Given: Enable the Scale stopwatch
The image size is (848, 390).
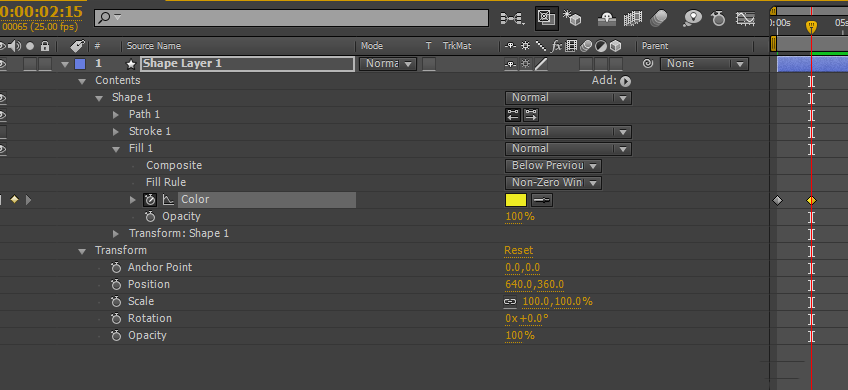Looking at the screenshot, I should (116, 302).
